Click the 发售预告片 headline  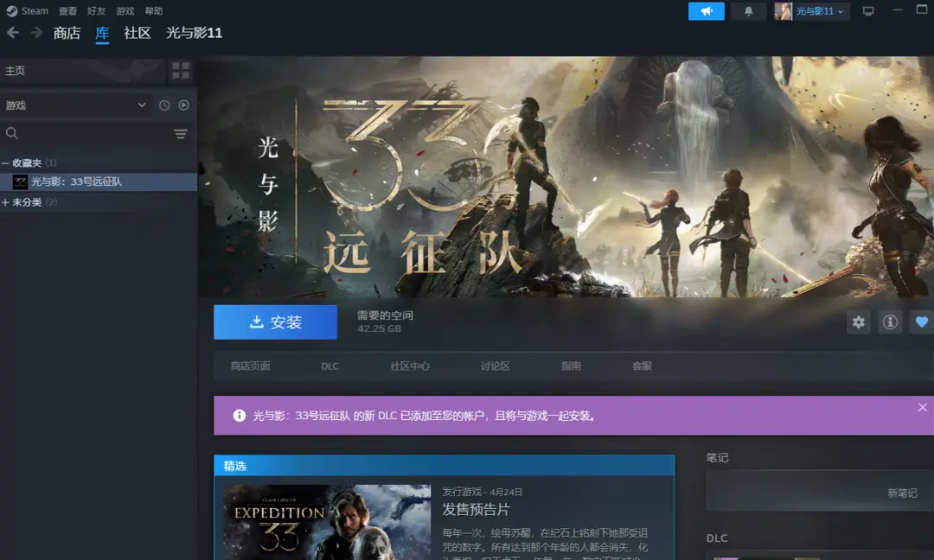click(476, 509)
